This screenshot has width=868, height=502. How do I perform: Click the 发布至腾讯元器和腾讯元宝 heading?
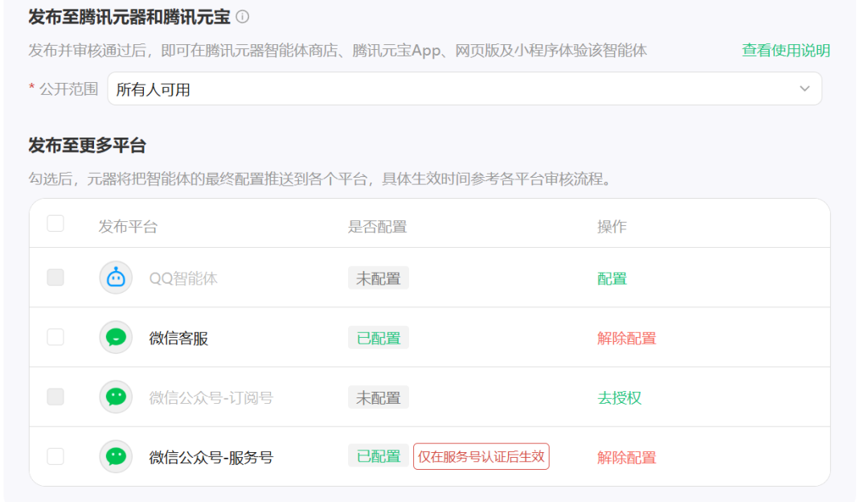pyautogui.click(x=129, y=17)
